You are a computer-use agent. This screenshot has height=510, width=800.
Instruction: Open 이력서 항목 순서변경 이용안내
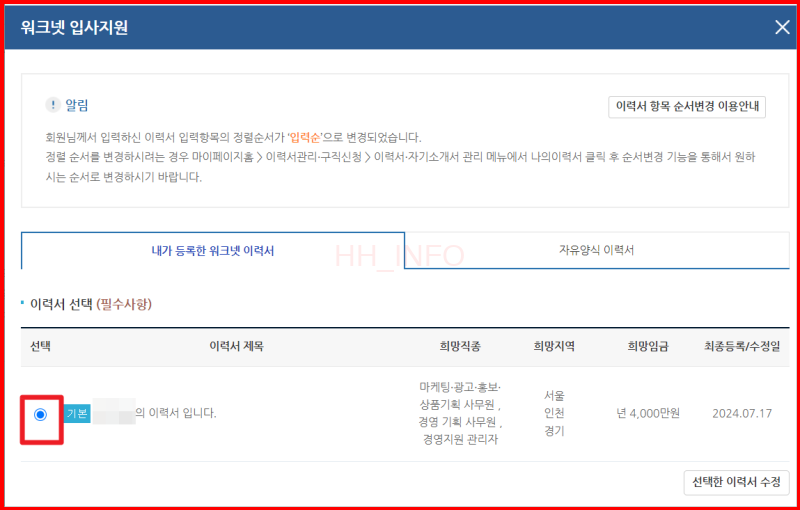point(687,107)
